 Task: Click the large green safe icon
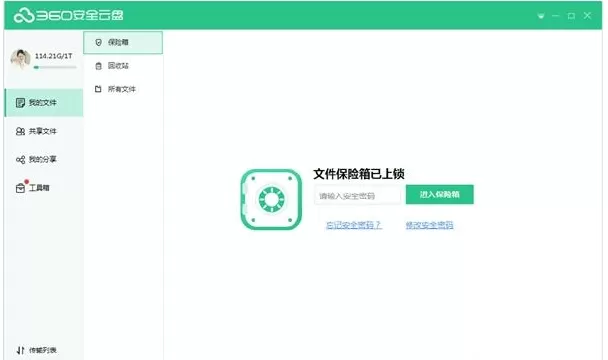[x=271, y=199]
